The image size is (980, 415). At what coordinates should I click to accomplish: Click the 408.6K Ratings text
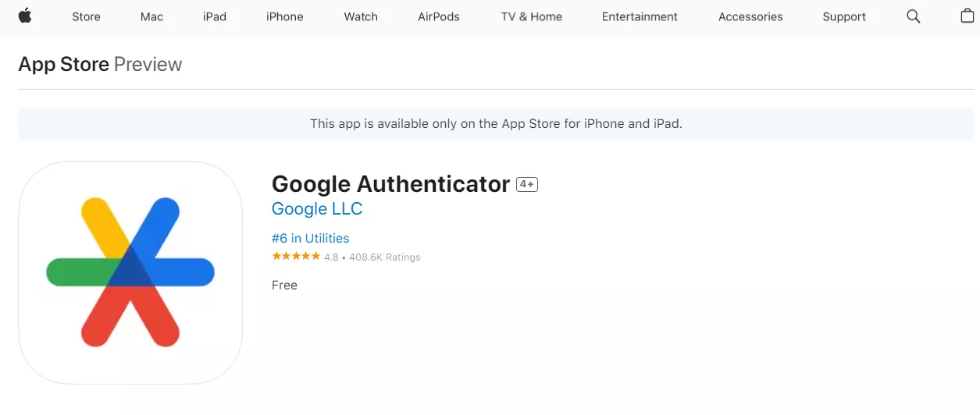click(x=384, y=257)
